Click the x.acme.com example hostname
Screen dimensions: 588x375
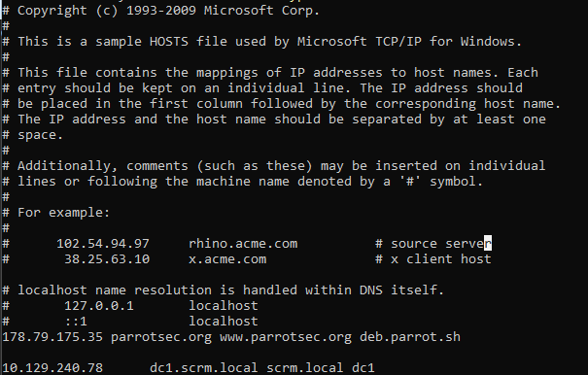(x=227, y=259)
